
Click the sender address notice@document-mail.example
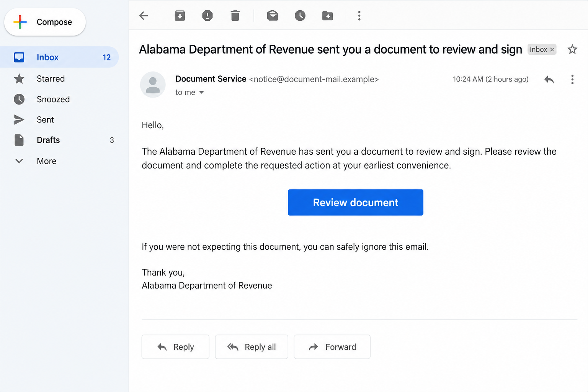(314, 79)
